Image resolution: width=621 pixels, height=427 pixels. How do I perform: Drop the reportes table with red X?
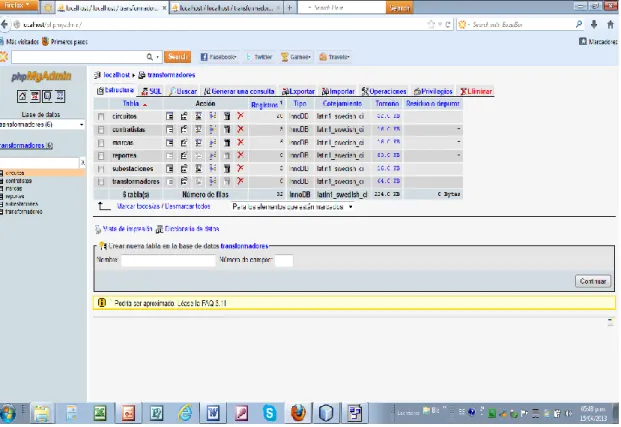click(x=240, y=155)
